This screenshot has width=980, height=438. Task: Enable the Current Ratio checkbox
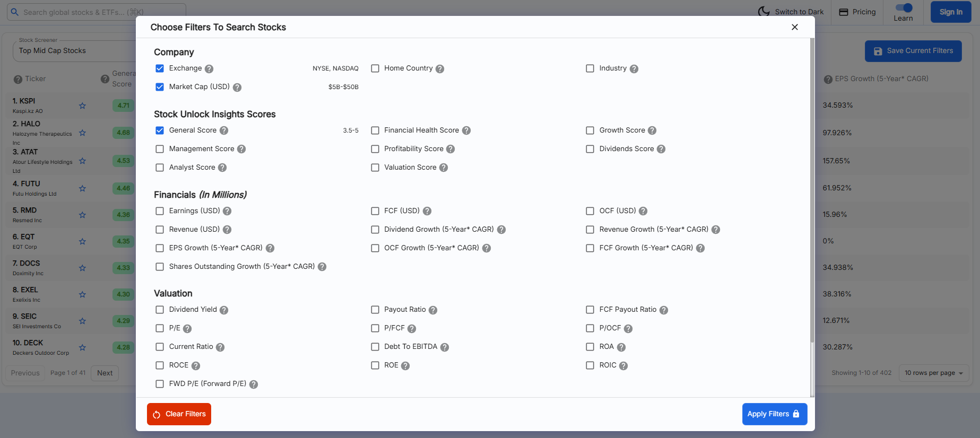pos(160,347)
